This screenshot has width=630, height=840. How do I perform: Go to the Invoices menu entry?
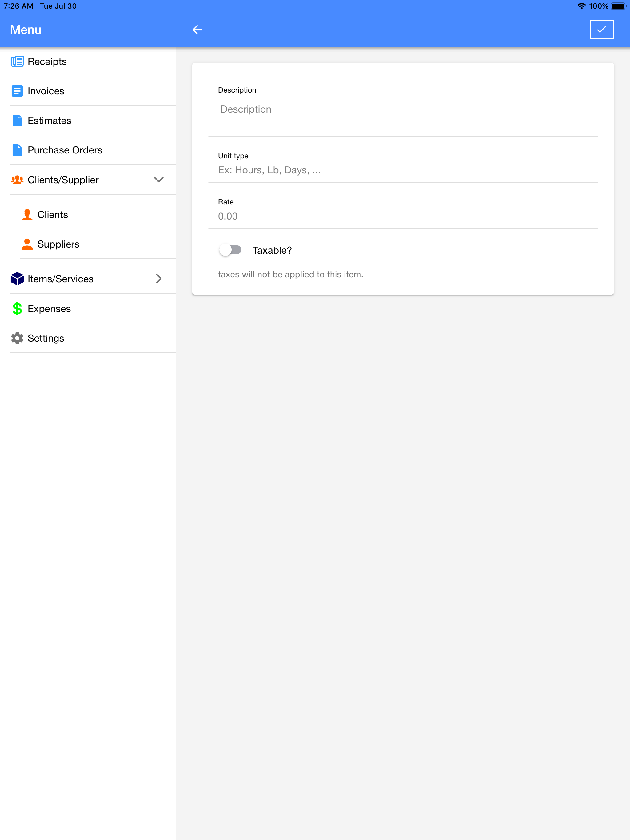click(46, 91)
